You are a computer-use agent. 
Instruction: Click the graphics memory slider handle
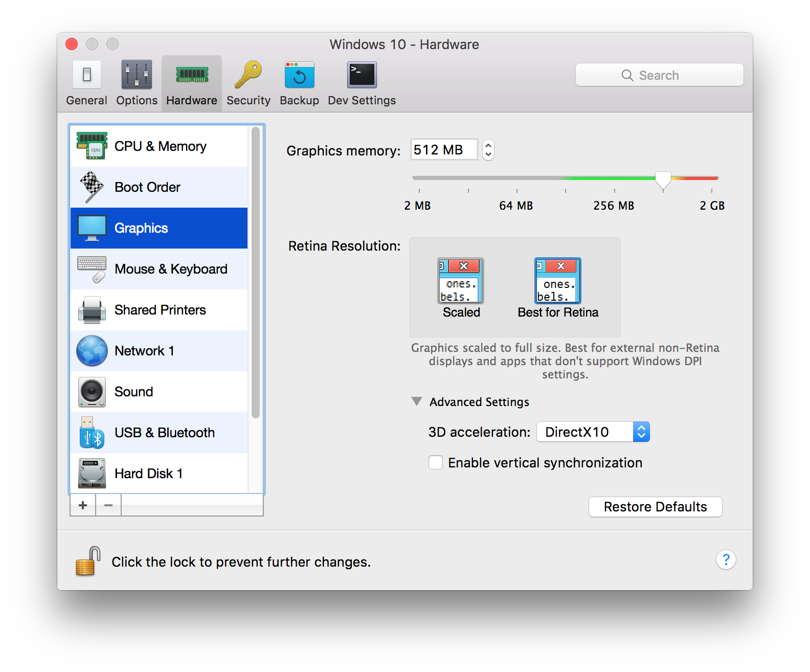(x=663, y=180)
